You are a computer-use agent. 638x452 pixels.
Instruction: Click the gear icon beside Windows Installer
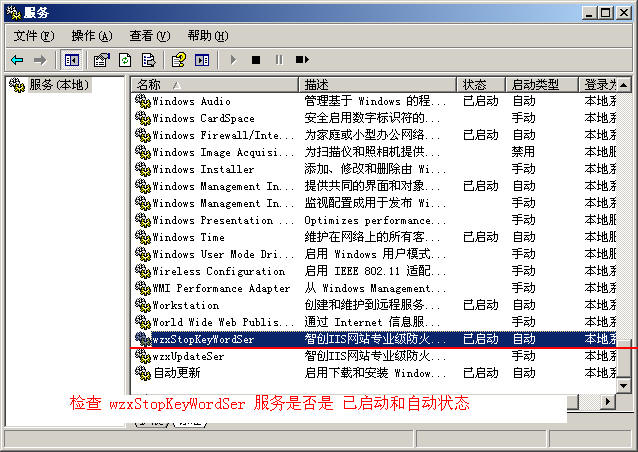(143, 169)
